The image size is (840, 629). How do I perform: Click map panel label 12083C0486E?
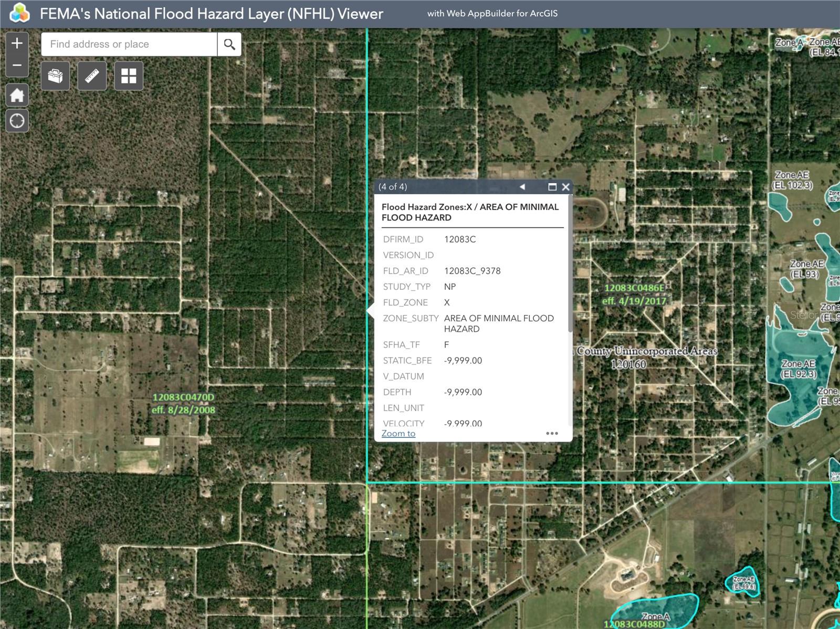point(634,288)
